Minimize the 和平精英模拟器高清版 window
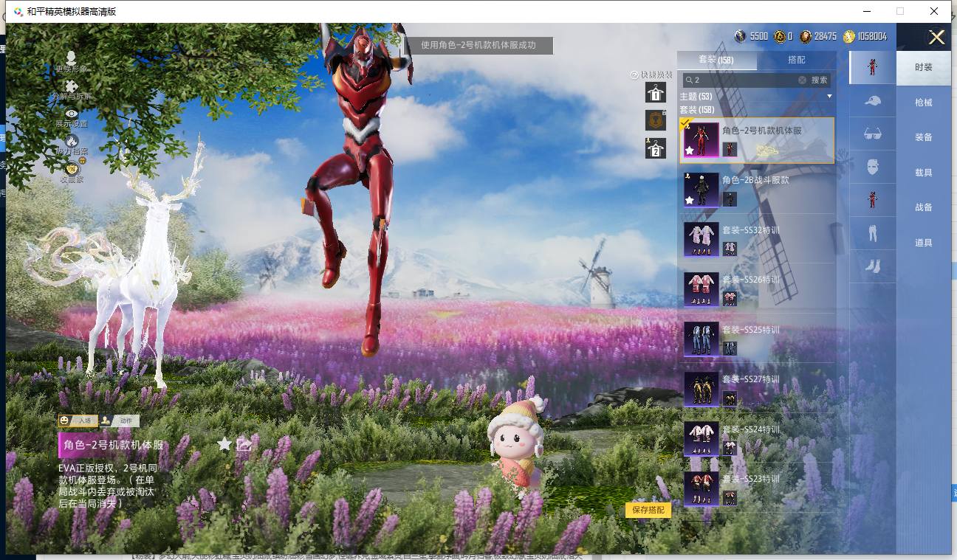This screenshot has height=560, width=957. point(865,11)
